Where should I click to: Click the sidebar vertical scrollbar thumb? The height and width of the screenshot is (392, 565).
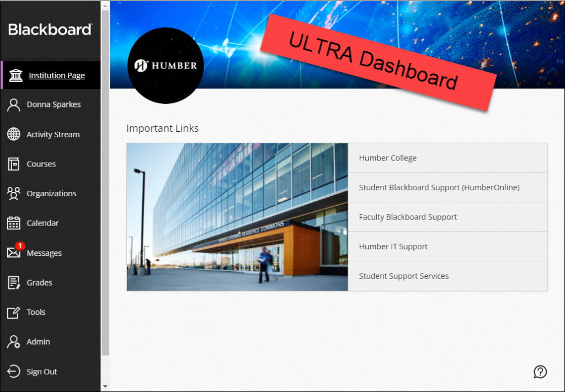(105, 183)
